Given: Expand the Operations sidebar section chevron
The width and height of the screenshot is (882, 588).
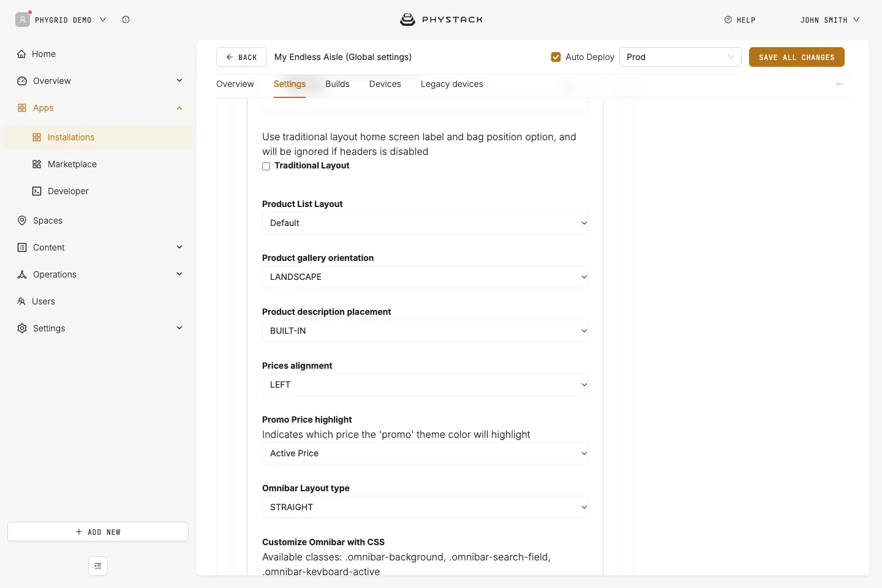Looking at the screenshot, I should 179,274.
